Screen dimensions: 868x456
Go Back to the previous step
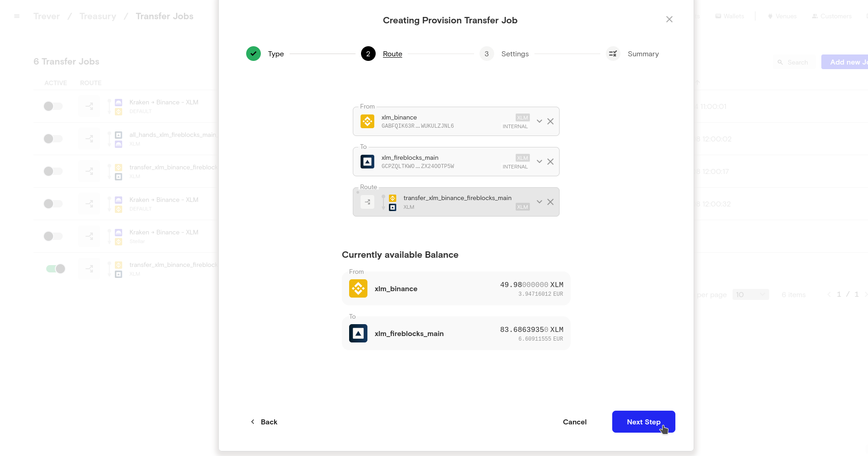tap(264, 422)
